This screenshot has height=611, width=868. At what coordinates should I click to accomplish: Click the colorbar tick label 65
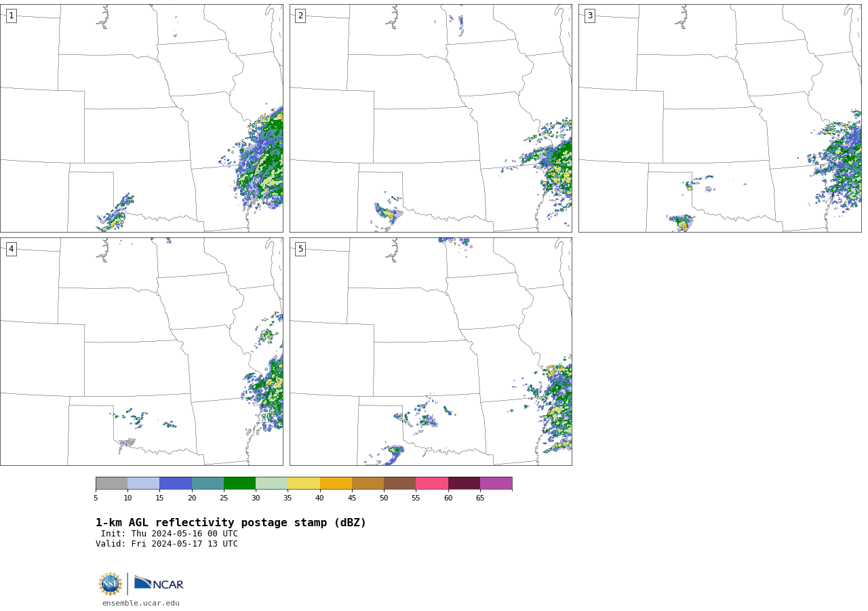(x=480, y=498)
